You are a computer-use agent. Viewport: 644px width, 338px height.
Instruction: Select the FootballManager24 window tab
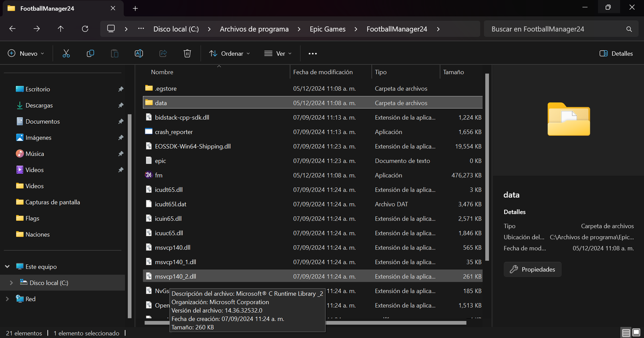click(x=63, y=9)
